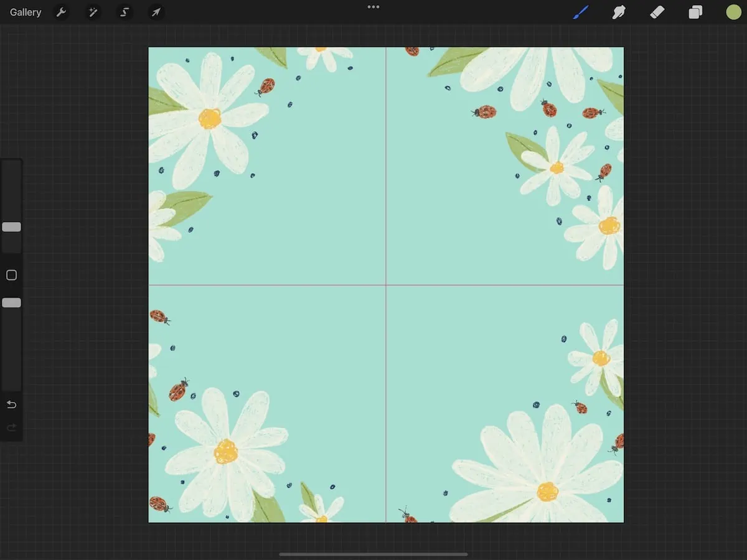Undo the last action

pyautogui.click(x=11, y=404)
